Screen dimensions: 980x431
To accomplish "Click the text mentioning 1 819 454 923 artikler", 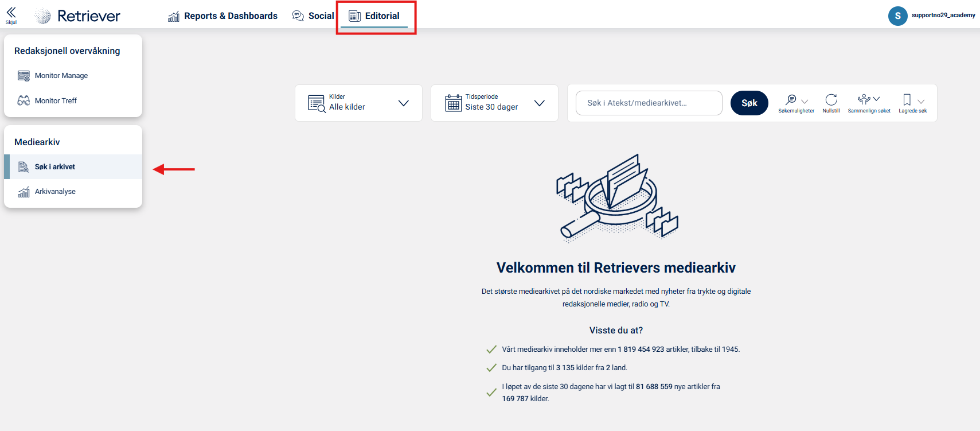I will point(621,350).
